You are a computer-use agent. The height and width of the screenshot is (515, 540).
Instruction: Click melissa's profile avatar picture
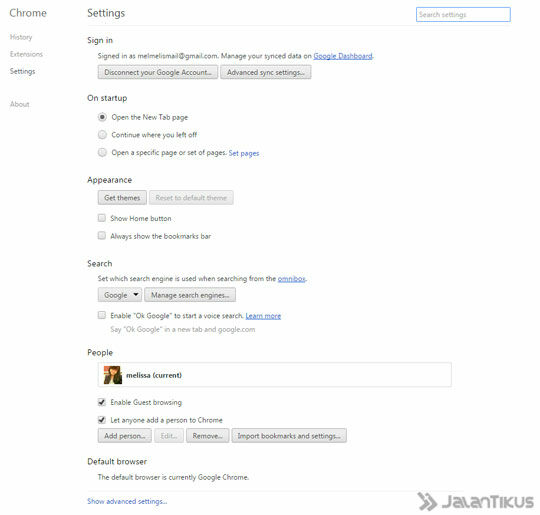coord(113,375)
